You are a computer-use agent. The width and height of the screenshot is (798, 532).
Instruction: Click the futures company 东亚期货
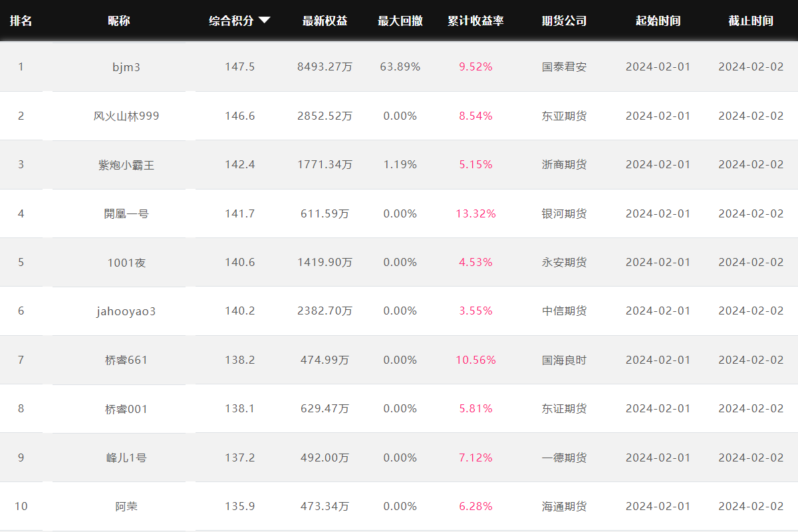pos(565,116)
